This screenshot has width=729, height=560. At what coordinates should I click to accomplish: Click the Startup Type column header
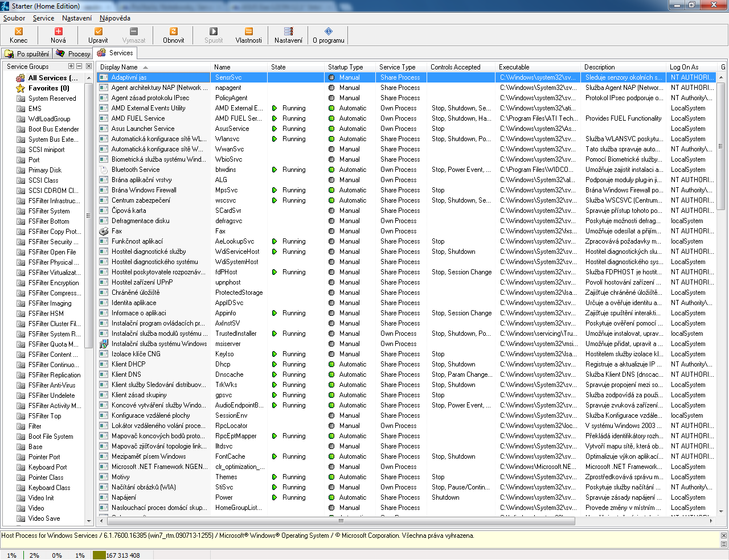click(345, 67)
